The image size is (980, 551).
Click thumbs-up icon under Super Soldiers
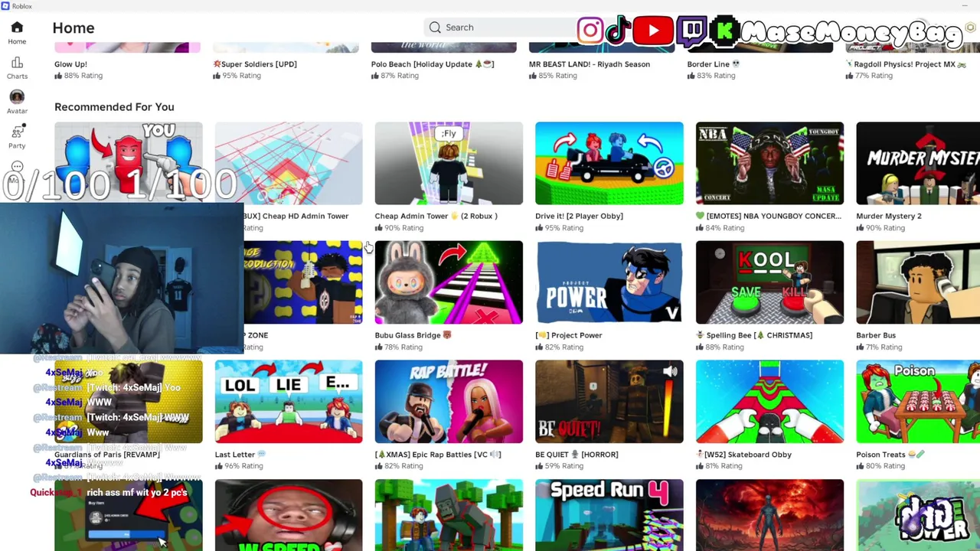[x=217, y=76]
